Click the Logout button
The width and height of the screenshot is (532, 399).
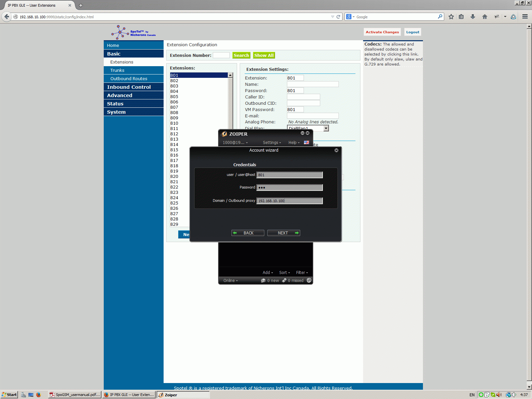tap(413, 32)
